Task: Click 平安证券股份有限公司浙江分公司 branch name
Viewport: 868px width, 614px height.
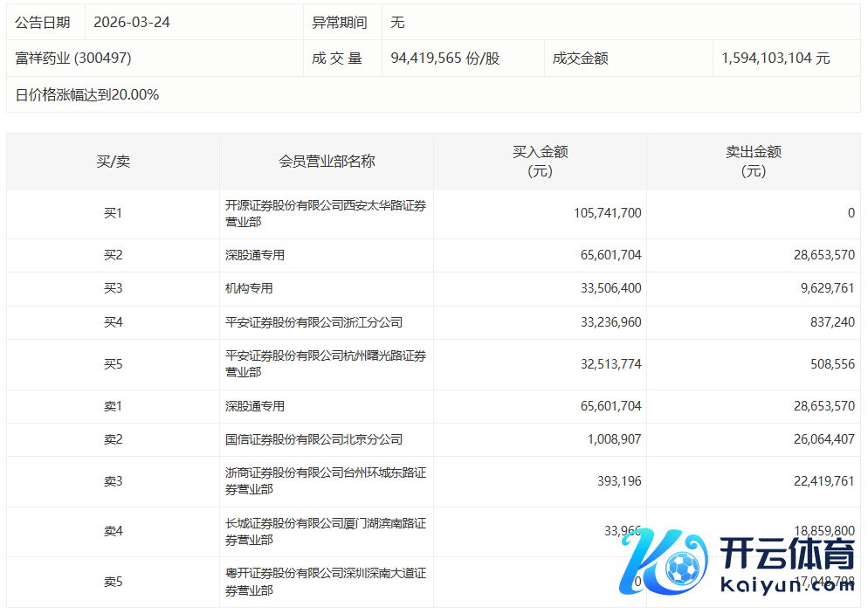Action: pos(313,322)
